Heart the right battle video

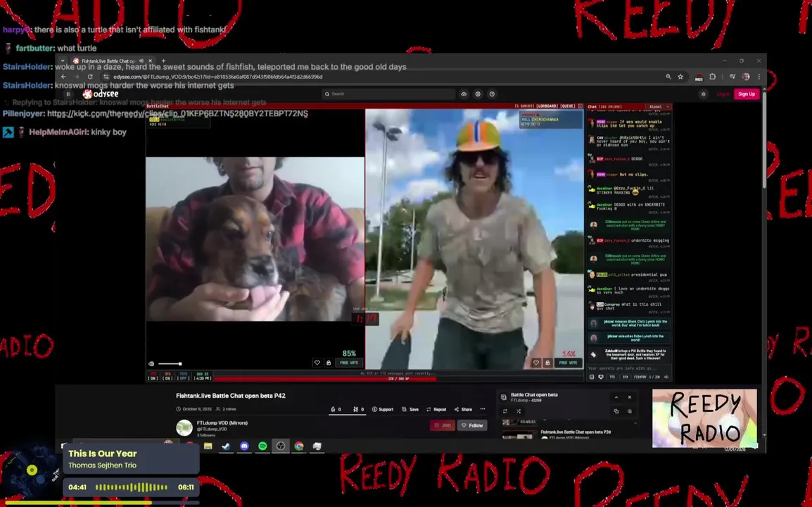(x=536, y=363)
